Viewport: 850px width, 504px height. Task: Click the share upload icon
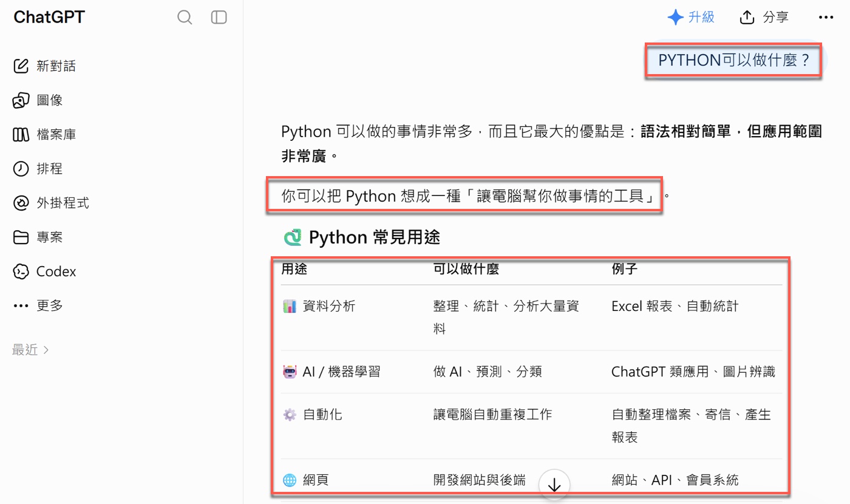tap(747, 17)
